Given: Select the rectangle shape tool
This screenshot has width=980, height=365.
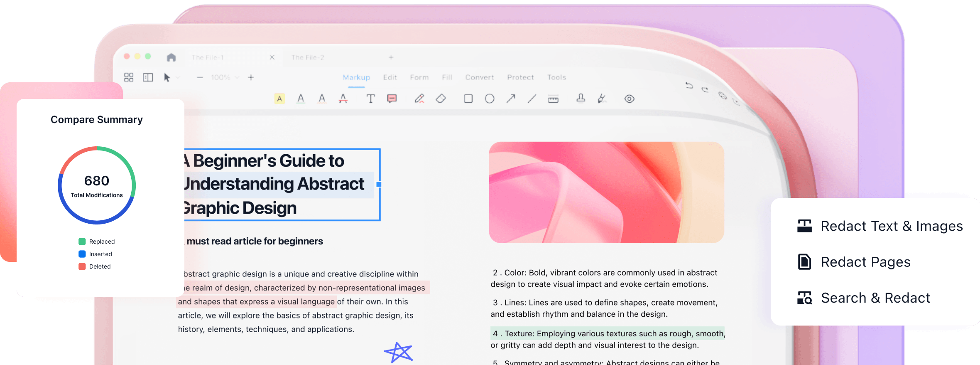Looking at the screenshot, I should (x=468, y=99).
